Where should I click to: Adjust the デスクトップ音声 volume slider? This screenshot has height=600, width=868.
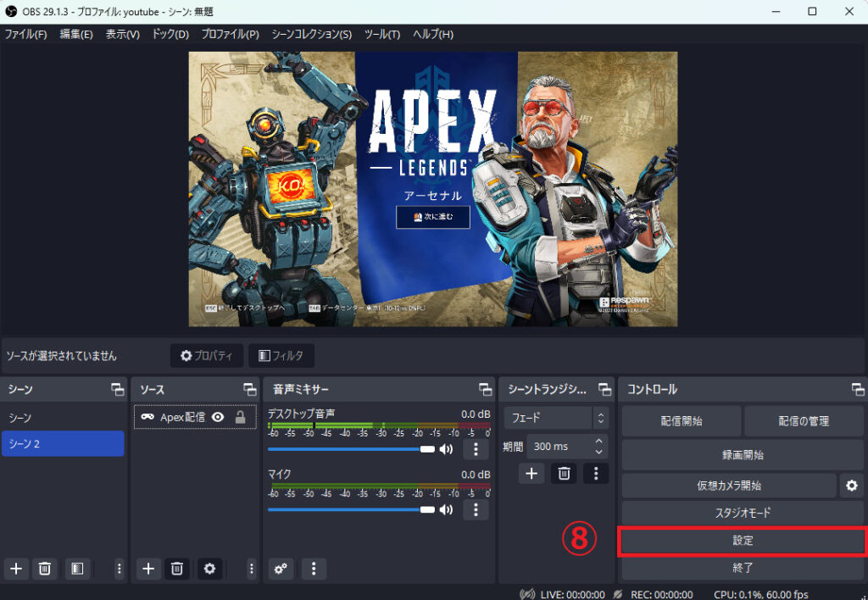pos(352,449)
